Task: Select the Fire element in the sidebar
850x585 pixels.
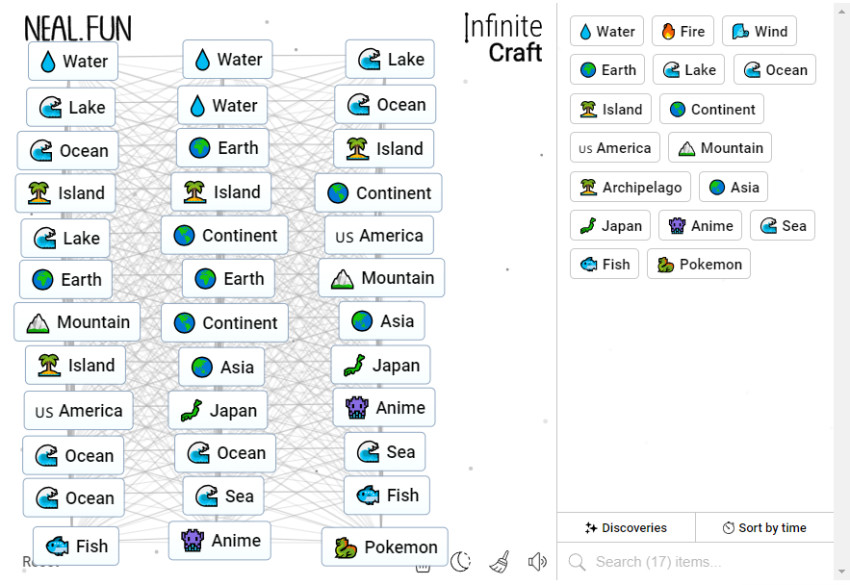Action: click(x=682, y=31)
